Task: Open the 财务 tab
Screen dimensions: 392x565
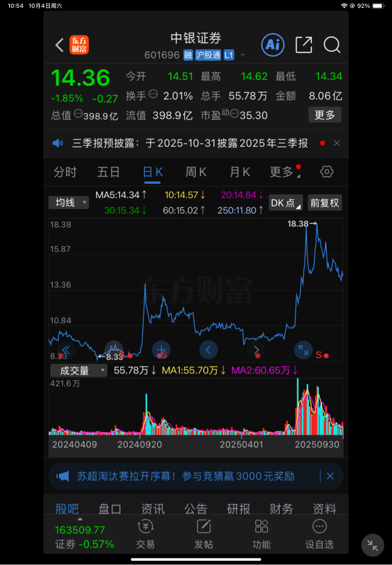Action: [x=281, y=508]
